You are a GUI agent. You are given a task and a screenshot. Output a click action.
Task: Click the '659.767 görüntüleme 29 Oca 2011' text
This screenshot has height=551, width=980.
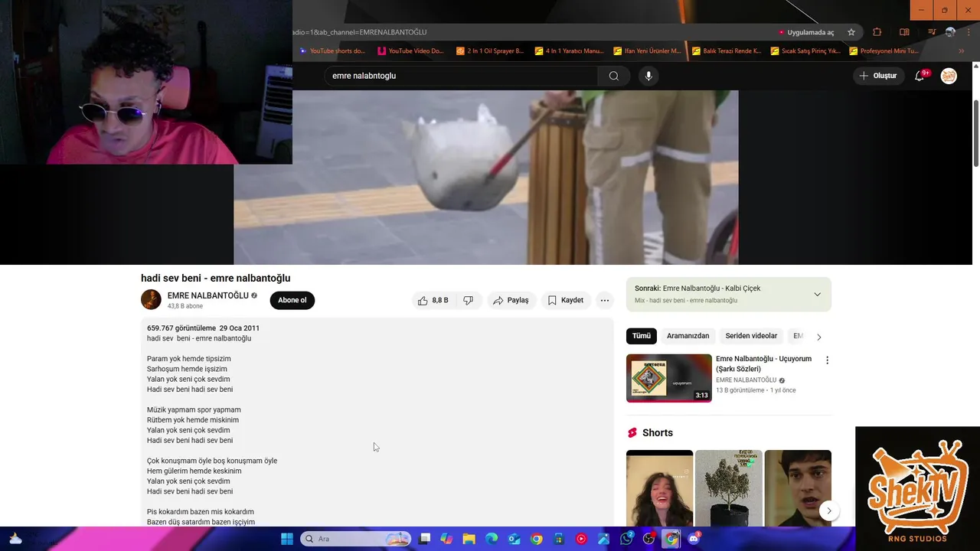(203, 328)
